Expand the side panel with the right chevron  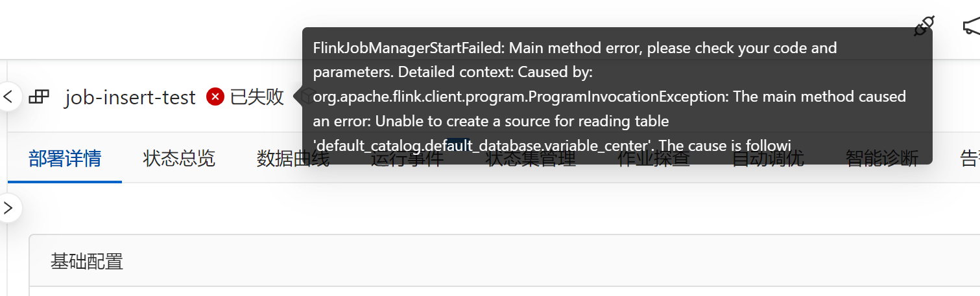pos(8,208)
